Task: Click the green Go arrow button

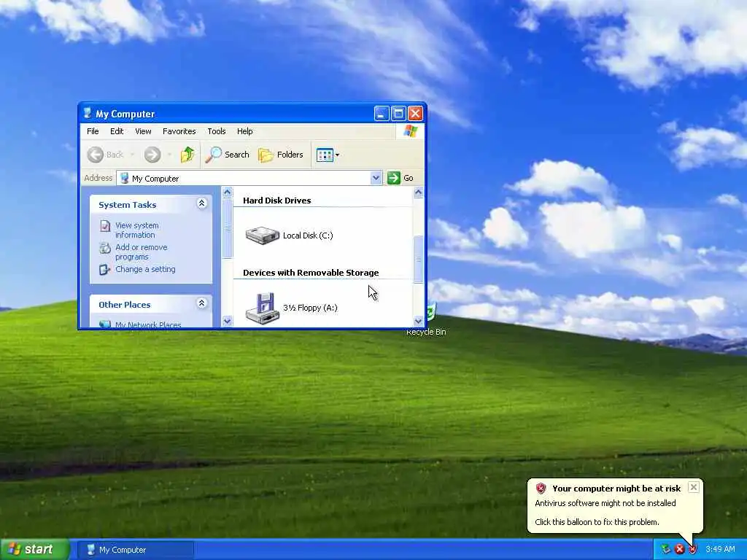Action: pyautogui.click(x=393, y=178)
